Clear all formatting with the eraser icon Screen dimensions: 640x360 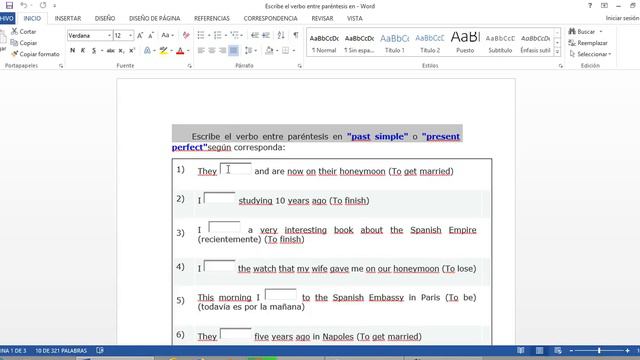tap(186, 36)
